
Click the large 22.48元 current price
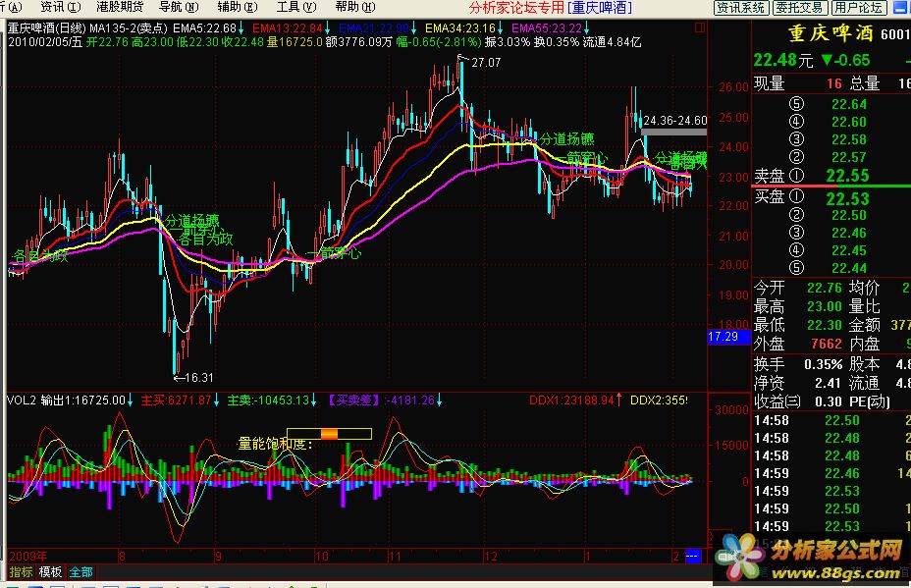click(782, 61)
